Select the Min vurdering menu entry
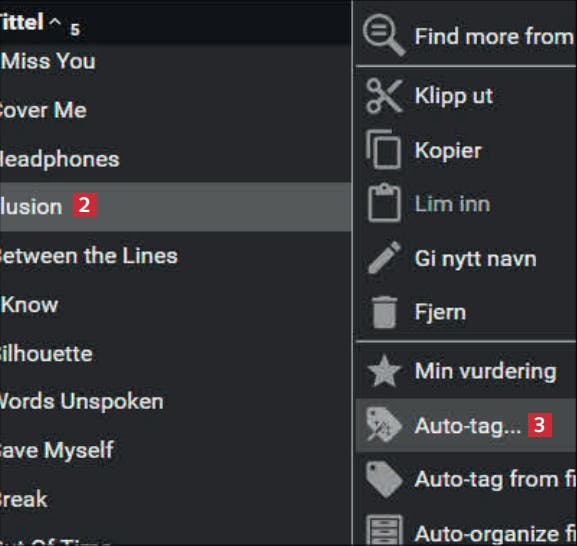 tap(466, 371)
